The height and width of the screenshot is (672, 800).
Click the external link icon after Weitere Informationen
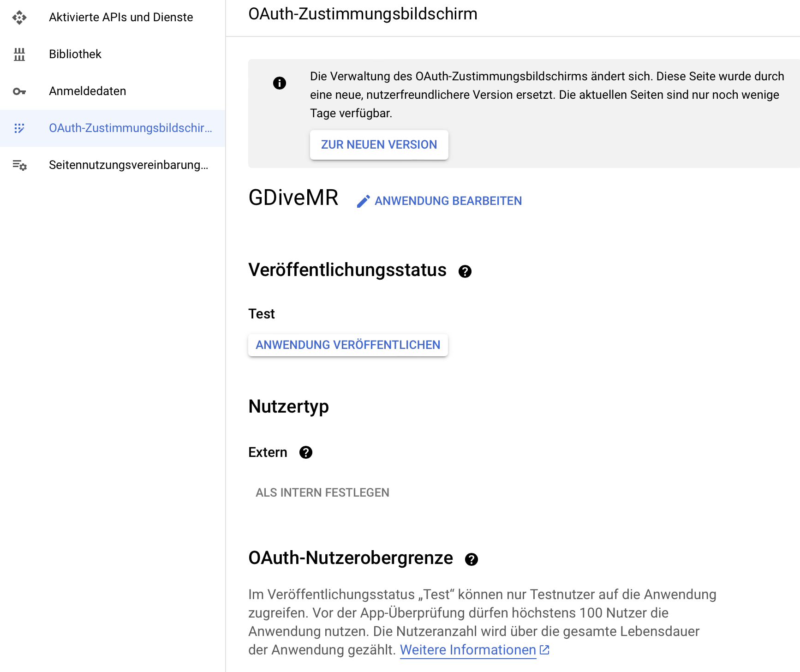(x=545, y=650)
